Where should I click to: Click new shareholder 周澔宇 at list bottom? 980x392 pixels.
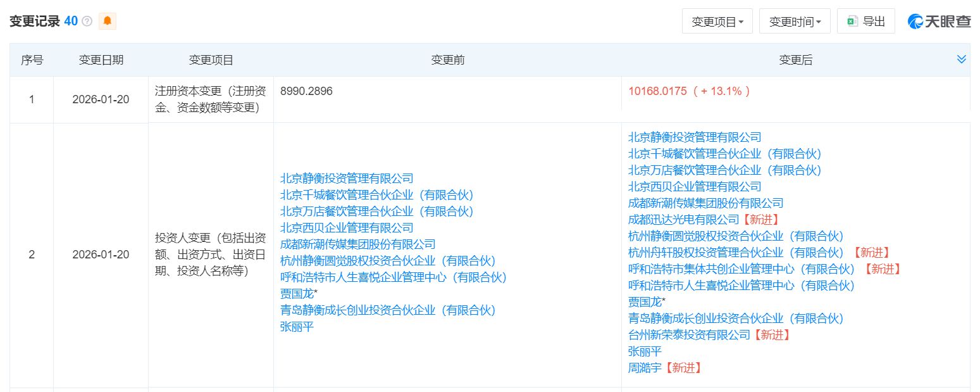643,367
